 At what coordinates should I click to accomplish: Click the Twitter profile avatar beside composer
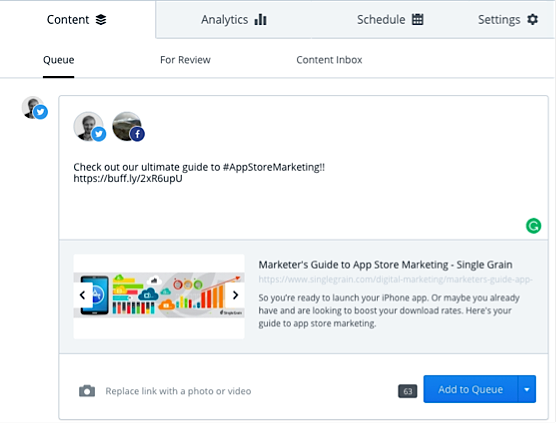(34, 108)
